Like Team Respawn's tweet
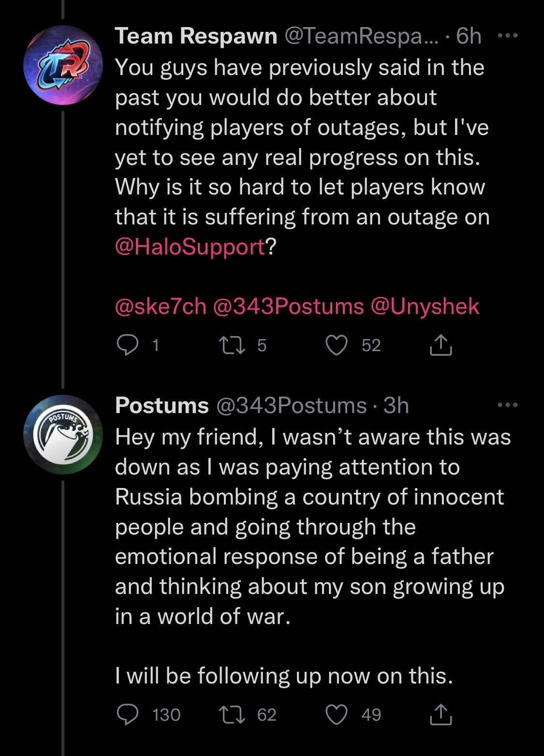The image size is (544, 756). [x=337, y=345]
